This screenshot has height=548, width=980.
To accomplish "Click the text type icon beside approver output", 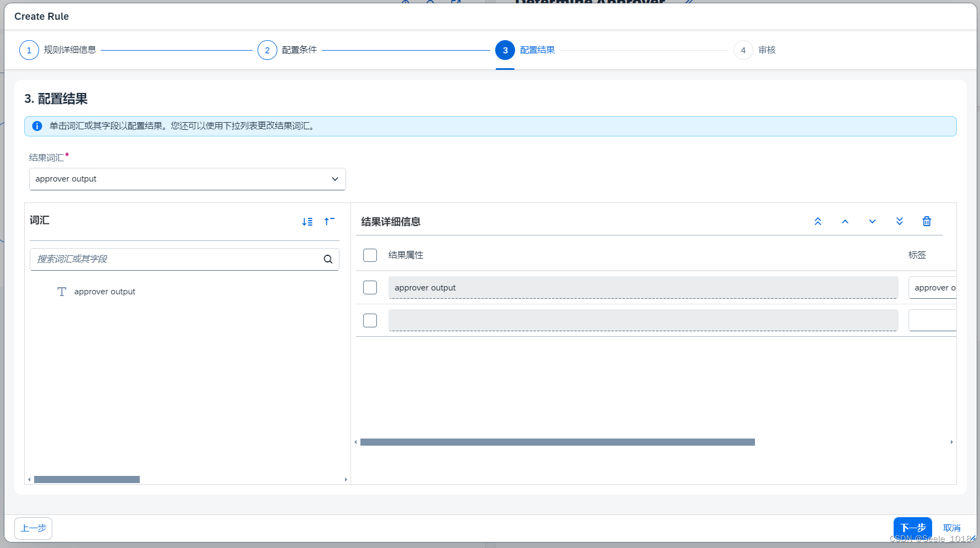I will click(62, 292).
